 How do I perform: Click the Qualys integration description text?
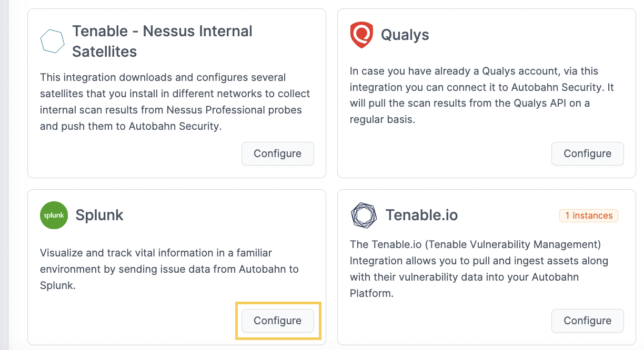pos(482,95)
